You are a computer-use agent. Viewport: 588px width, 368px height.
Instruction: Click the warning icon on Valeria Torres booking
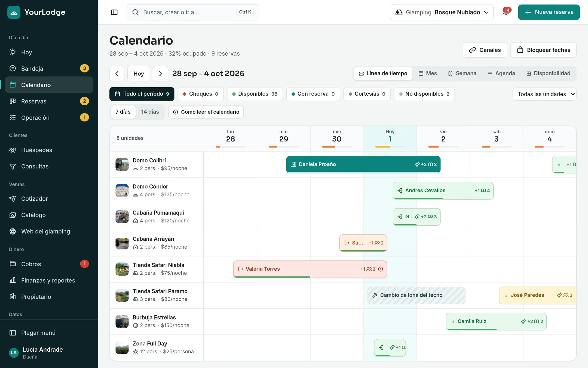tap(381, 269)
